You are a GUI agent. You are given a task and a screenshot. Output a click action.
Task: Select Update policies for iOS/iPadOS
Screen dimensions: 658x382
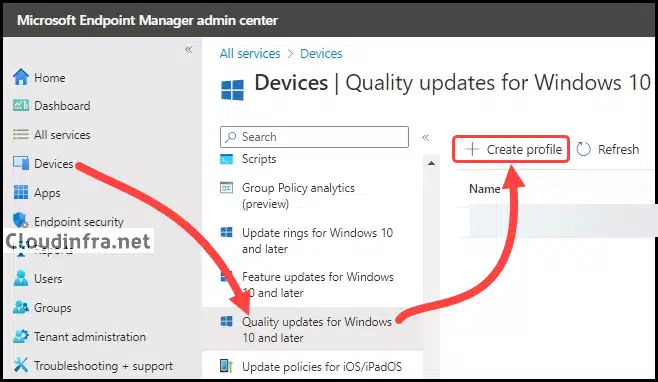(322, 366)
